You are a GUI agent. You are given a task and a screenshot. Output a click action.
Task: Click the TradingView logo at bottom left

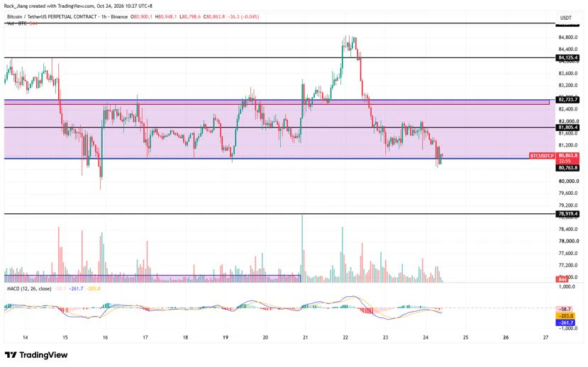pyautogui.click(x=36, y=355)
